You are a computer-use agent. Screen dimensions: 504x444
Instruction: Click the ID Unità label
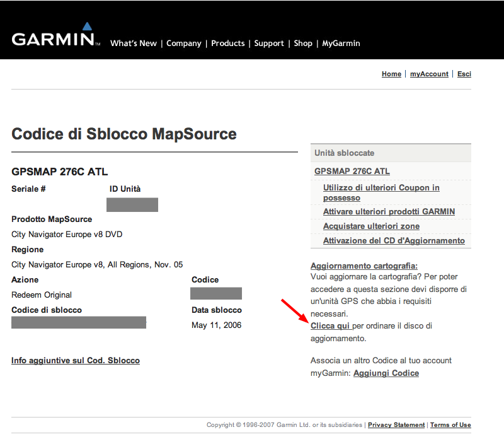coord(125,189)
